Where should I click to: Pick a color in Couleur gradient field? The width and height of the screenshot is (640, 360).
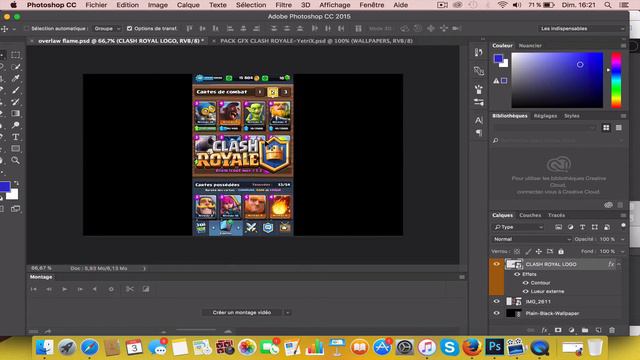(557, 80)
